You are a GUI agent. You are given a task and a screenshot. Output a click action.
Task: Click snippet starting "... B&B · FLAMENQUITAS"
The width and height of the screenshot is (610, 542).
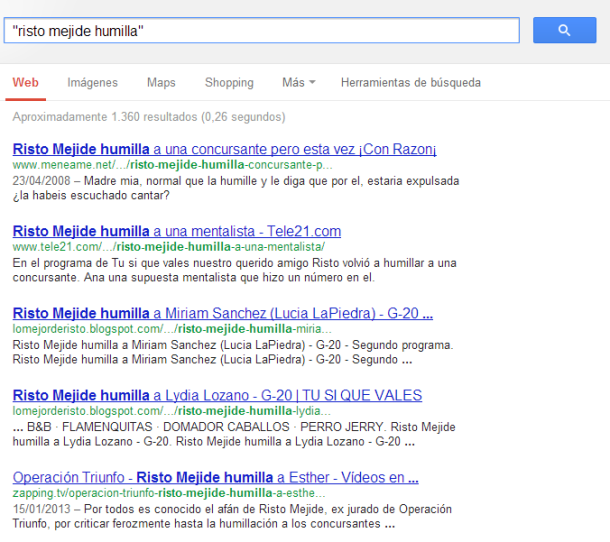point(234,434)
